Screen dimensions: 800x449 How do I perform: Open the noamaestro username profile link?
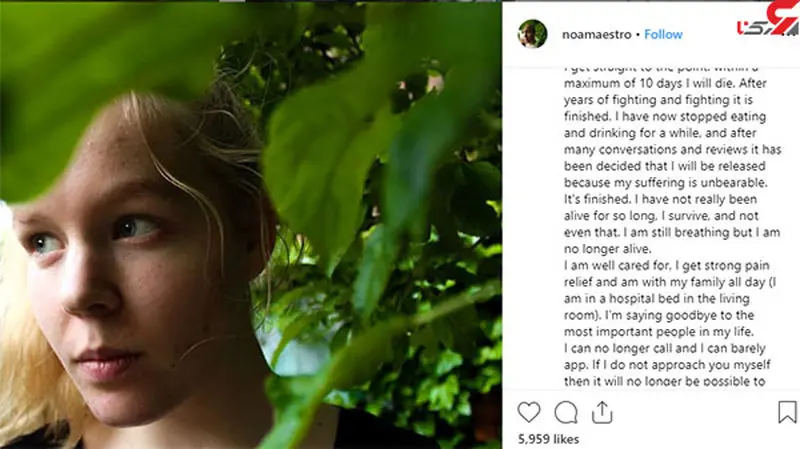point(596,34)
